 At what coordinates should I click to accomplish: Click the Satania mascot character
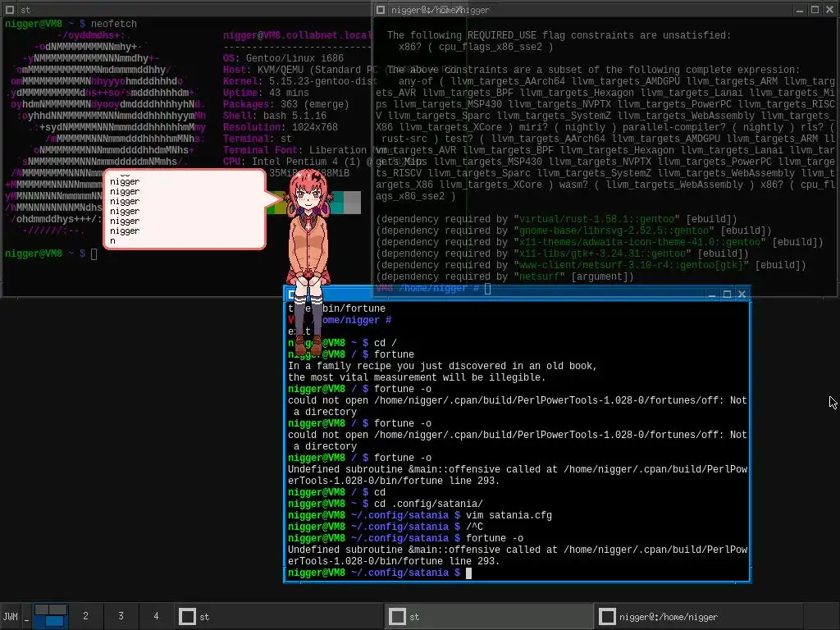click(308, 262)
